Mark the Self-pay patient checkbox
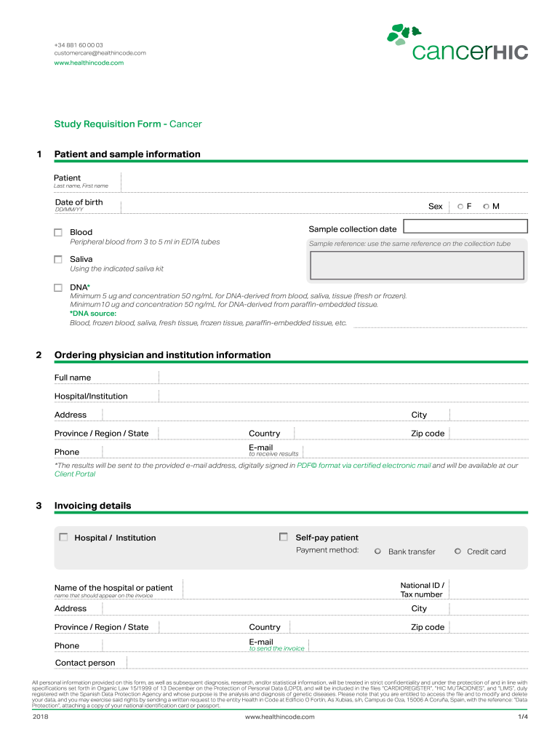 [284, 538]
